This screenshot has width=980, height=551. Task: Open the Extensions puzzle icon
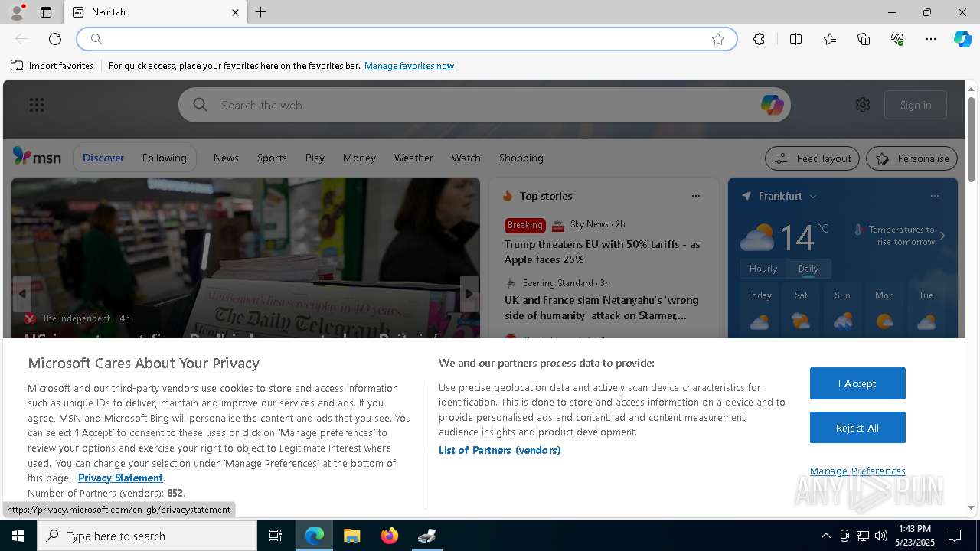[759, 39]
